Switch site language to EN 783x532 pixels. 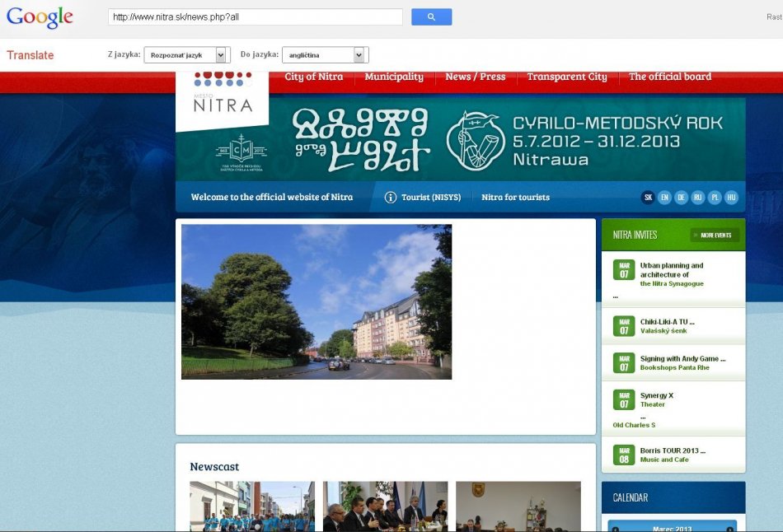pyautogui.click(x=665, y=198)
